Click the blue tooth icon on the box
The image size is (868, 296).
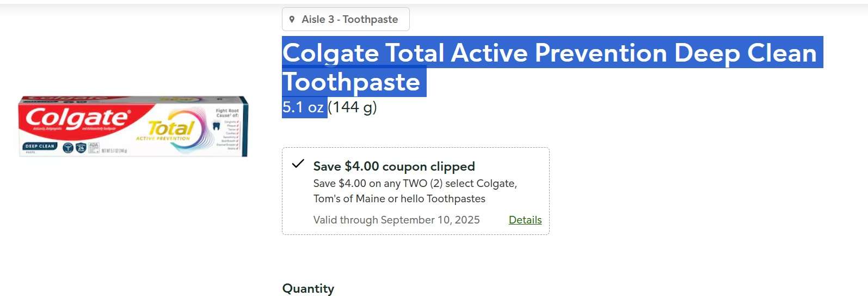(x=216, y=126)
